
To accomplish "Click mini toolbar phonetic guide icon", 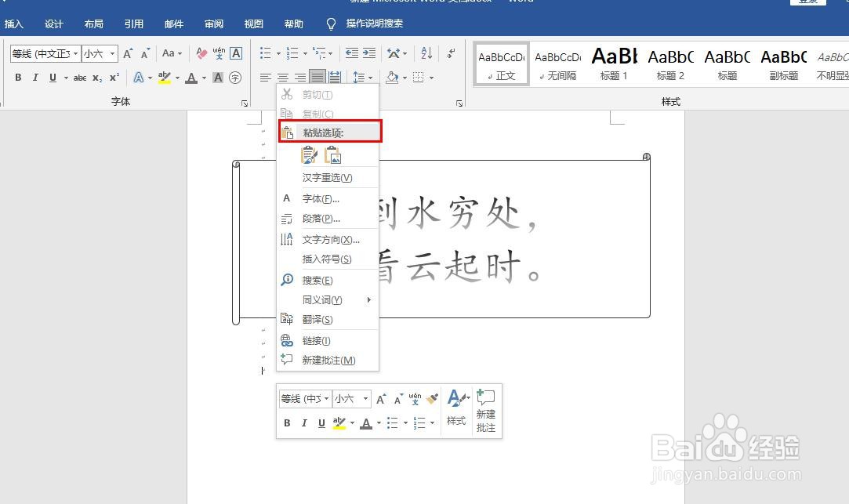I will tap(415, 399).
